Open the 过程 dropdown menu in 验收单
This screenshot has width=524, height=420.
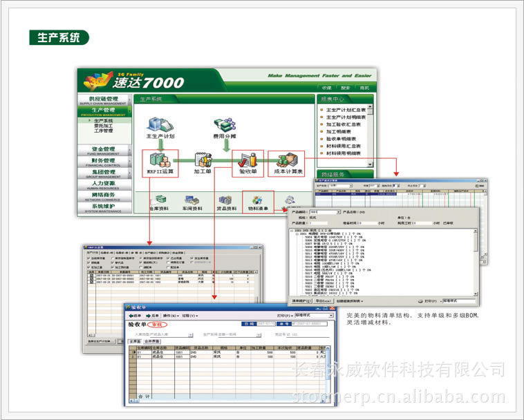[190, 316]
